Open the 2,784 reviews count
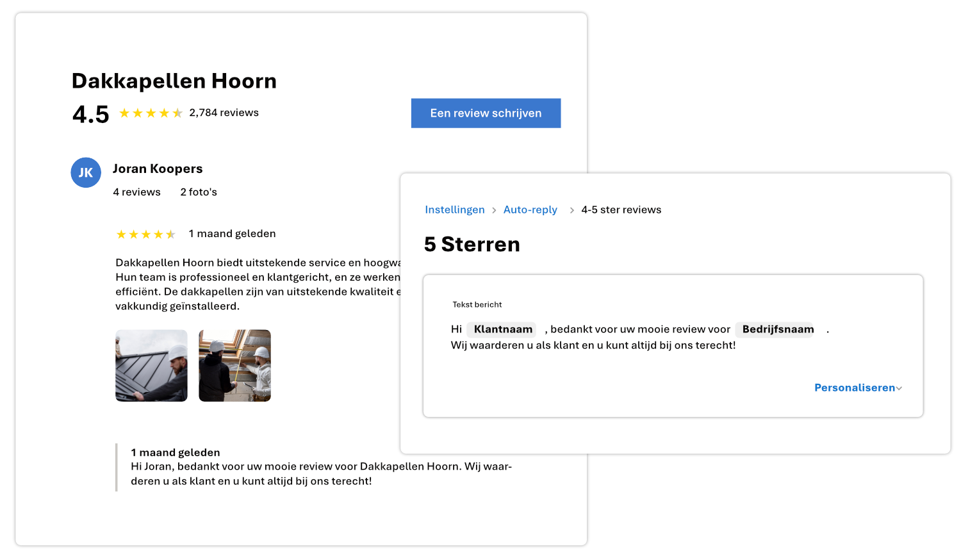This screenshot has height=560, width=961. coord(224,113)
